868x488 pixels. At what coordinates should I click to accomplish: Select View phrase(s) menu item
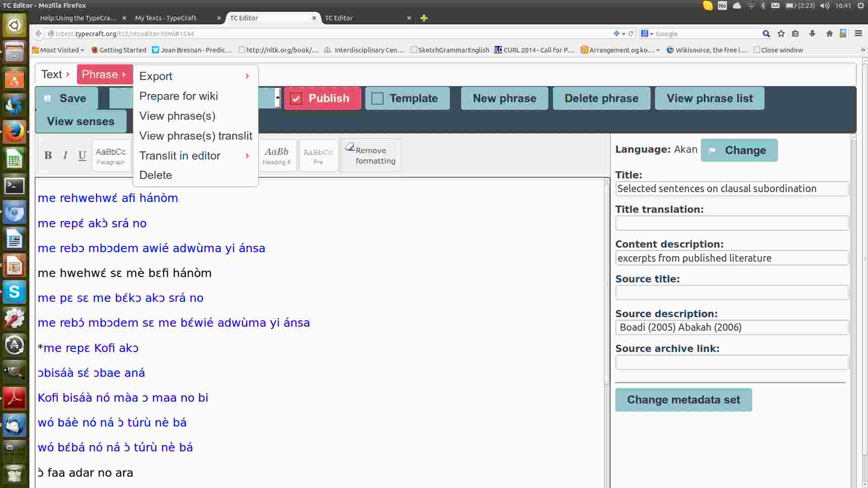(195, 116)
